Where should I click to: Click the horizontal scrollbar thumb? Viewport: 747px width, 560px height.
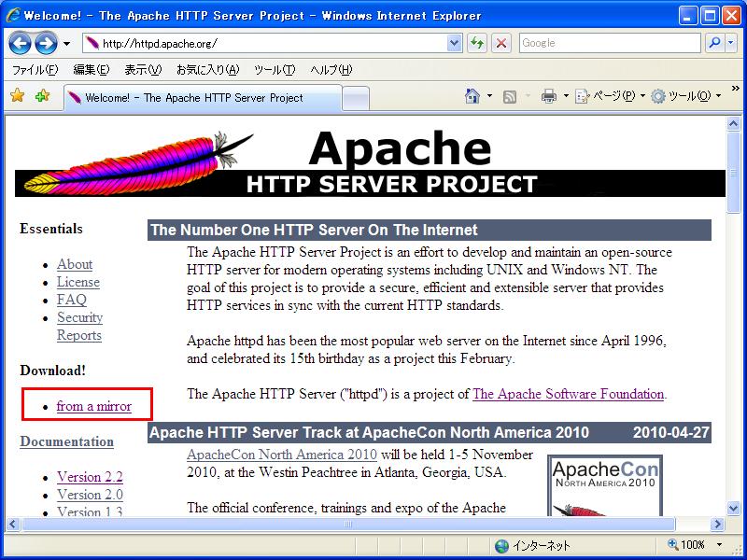[x=348, y=525]
